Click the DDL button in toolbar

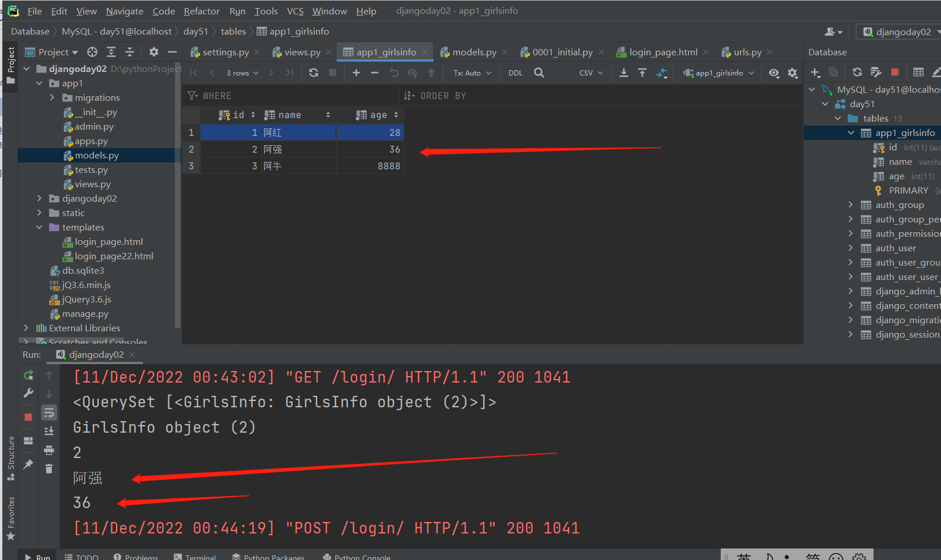point(515,73)
